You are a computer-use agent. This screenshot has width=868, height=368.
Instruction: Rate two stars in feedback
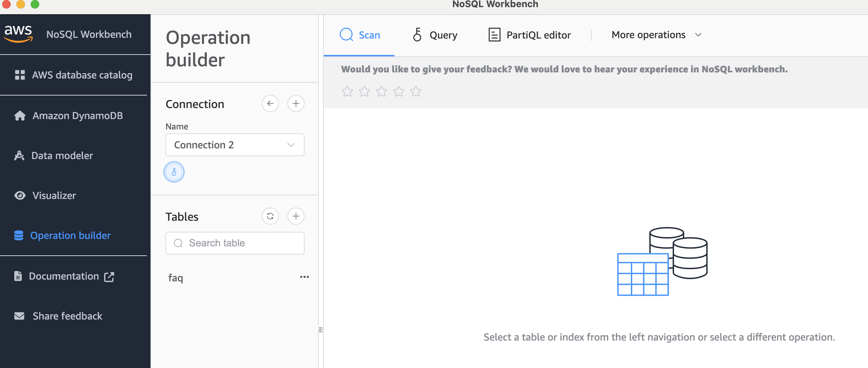coord(364,92)
